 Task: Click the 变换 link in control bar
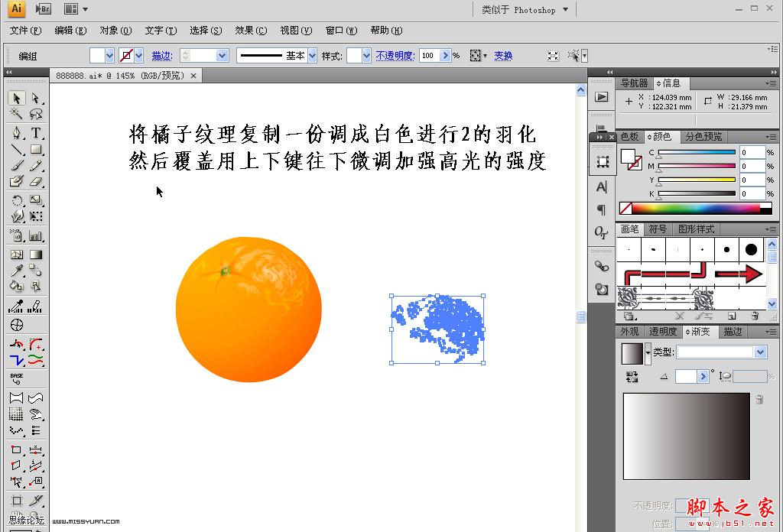(x=503, y=55)
